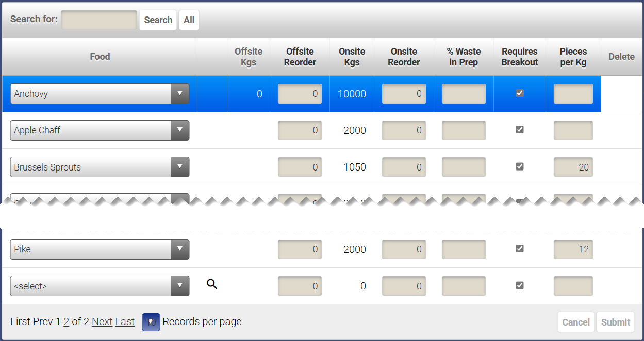Go to the Next page link
The image size is (644, 341).
[102, 322]
